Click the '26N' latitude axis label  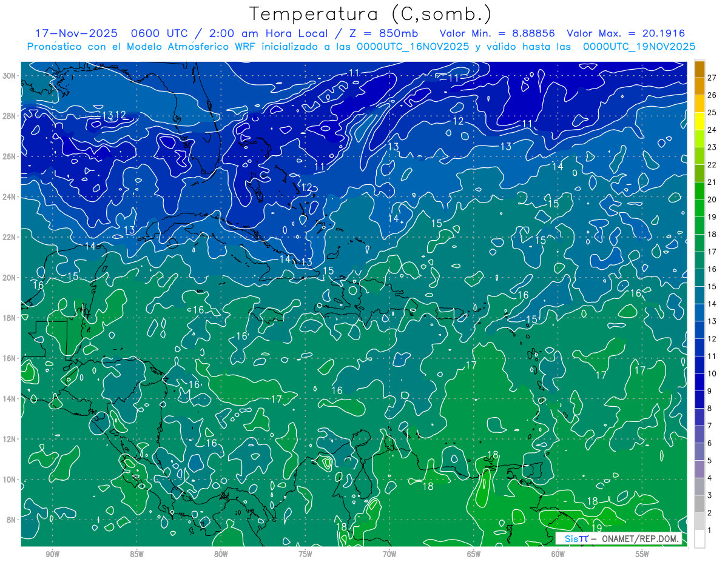(10, 156)
